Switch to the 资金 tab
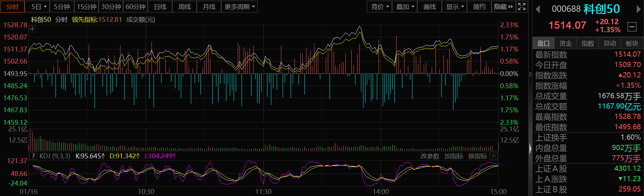 [x=565, y=43]
